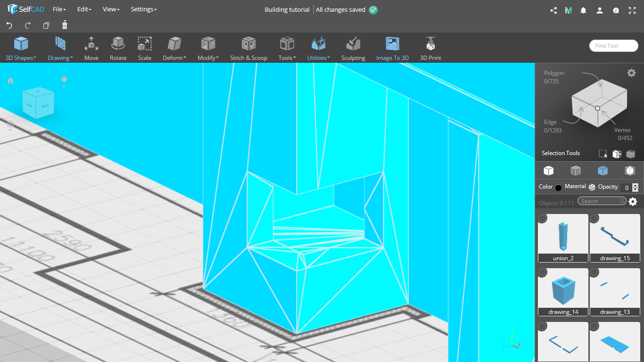Switch to wireframe rendering mode
644x362 pixels.
576,170
